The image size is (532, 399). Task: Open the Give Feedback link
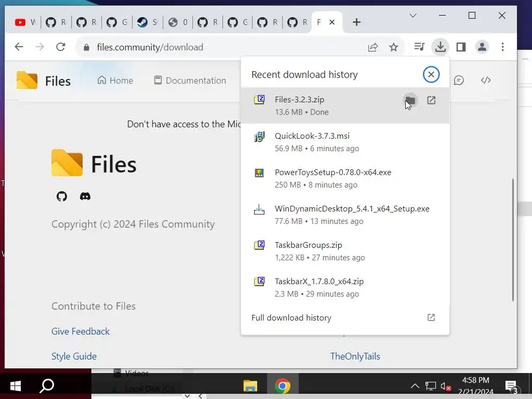click(x=81, y=331)
